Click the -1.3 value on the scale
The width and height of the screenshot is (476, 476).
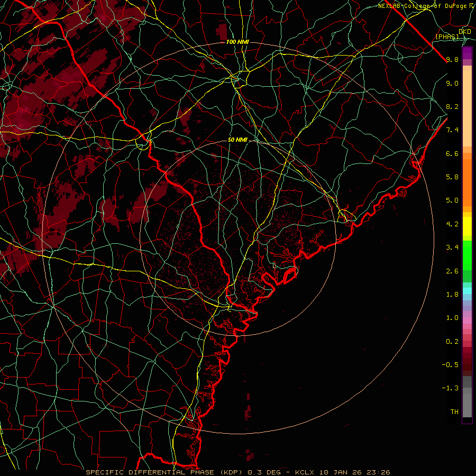click(450, 388)
